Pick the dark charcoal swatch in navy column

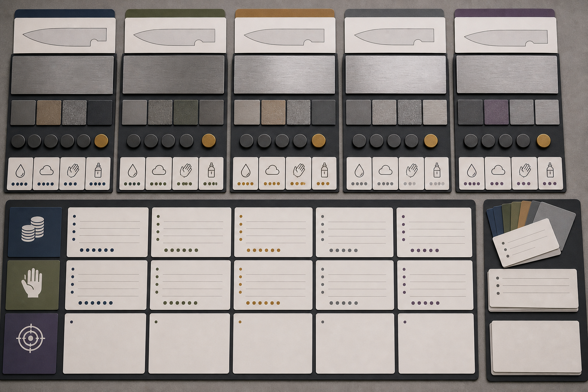pos(100,113)
